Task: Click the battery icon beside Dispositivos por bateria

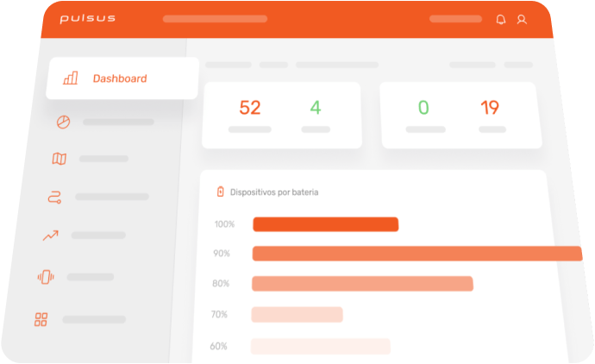Action: point(220,191)
